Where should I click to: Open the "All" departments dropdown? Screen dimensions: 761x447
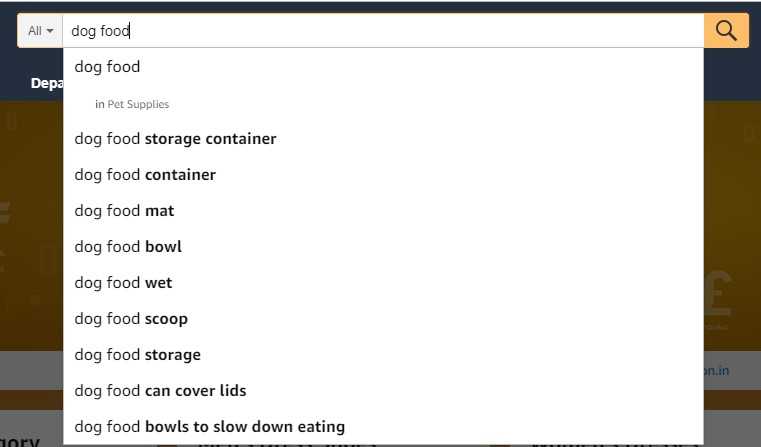(40, 31)
